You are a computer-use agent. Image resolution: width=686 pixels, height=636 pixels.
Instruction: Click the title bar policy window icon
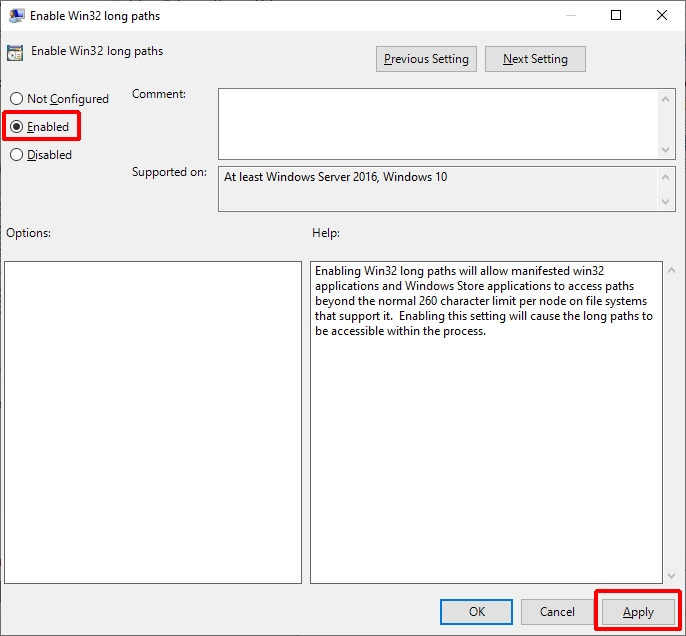[x=17, y=16]
